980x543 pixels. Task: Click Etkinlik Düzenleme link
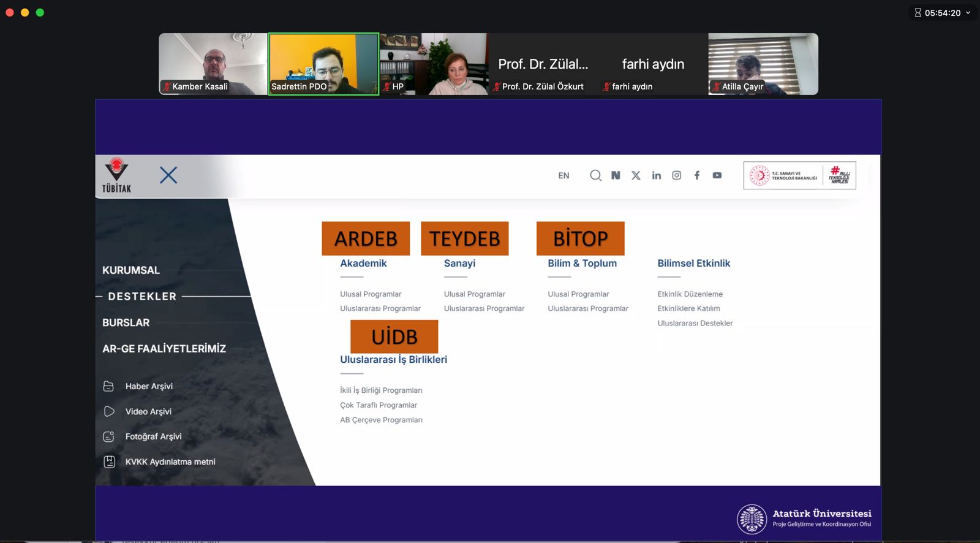point(690,294)
